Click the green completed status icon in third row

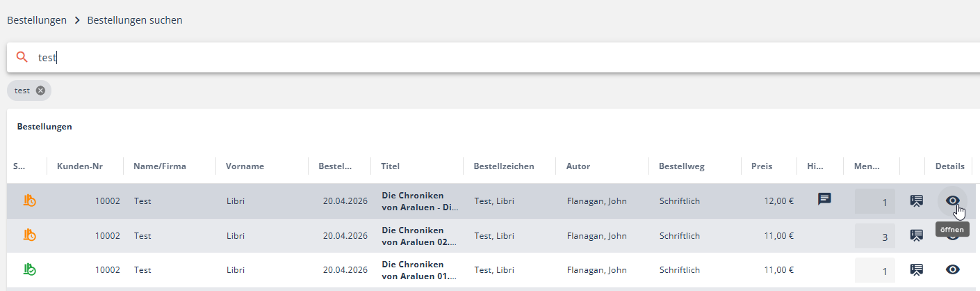[29, 269]
